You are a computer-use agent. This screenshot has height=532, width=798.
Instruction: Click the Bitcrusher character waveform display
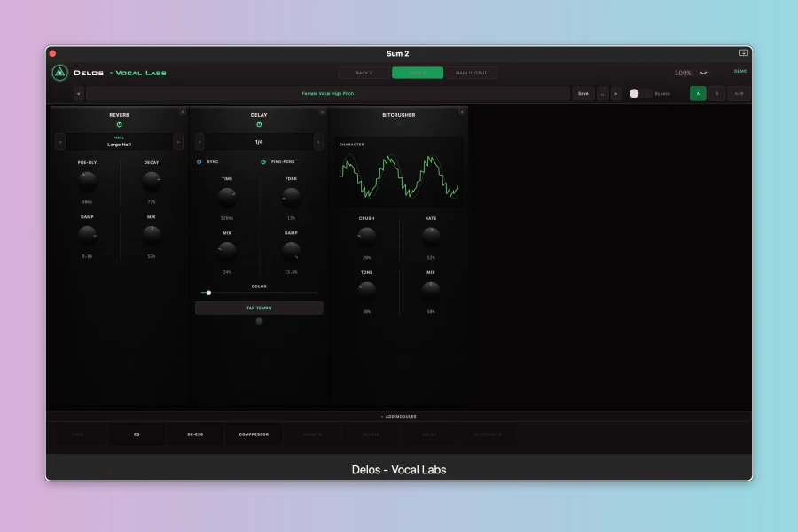399,173
